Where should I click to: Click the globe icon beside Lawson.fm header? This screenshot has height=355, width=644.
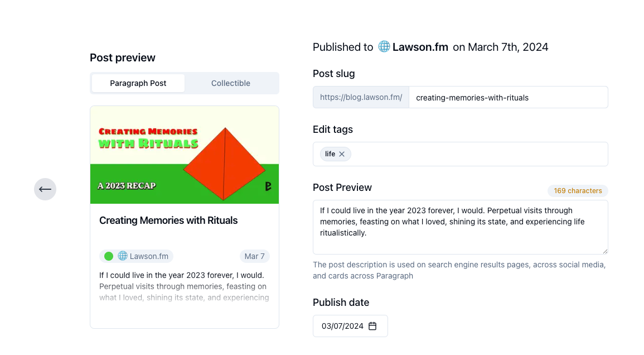(x=384, y=46)
